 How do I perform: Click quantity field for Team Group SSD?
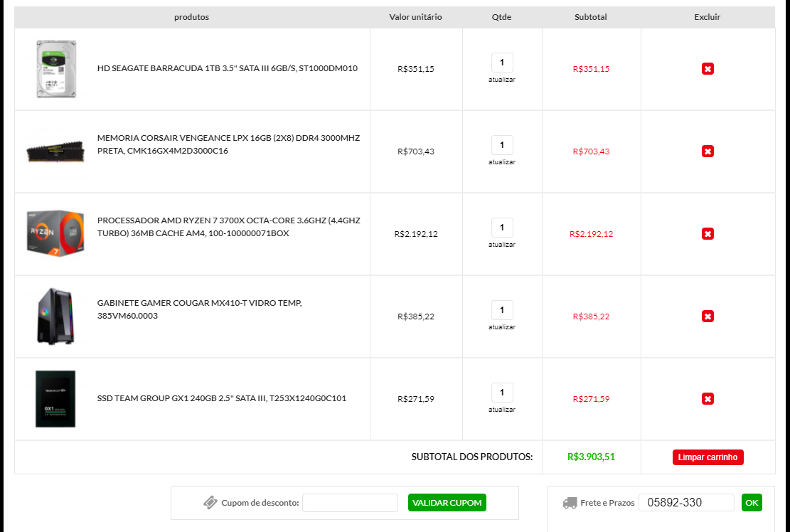(502, 393)
